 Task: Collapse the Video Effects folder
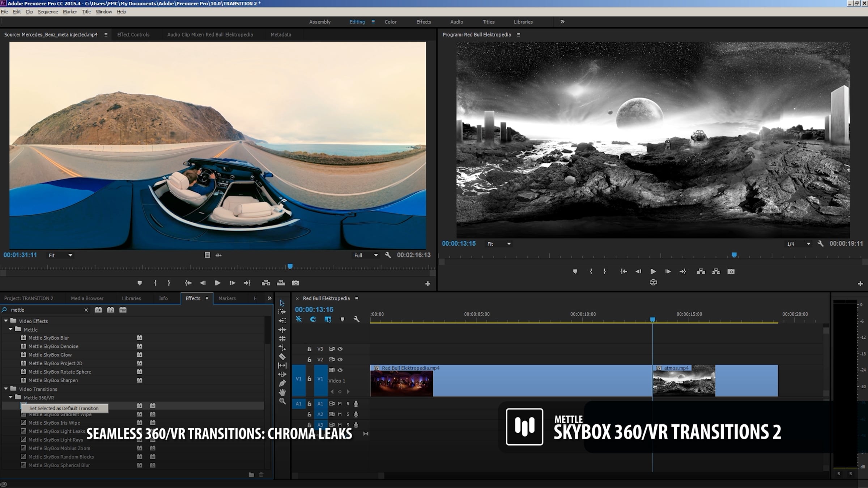[x=6, y=321]
